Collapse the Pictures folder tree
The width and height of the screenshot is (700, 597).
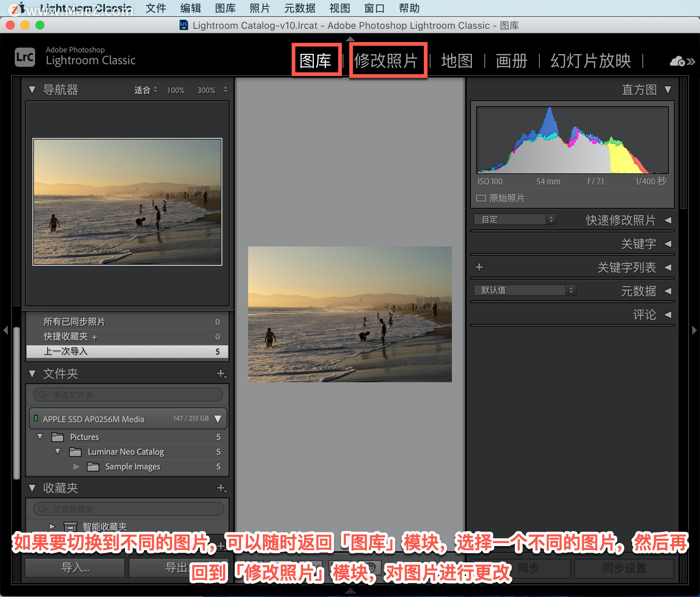tap(40, 436)
